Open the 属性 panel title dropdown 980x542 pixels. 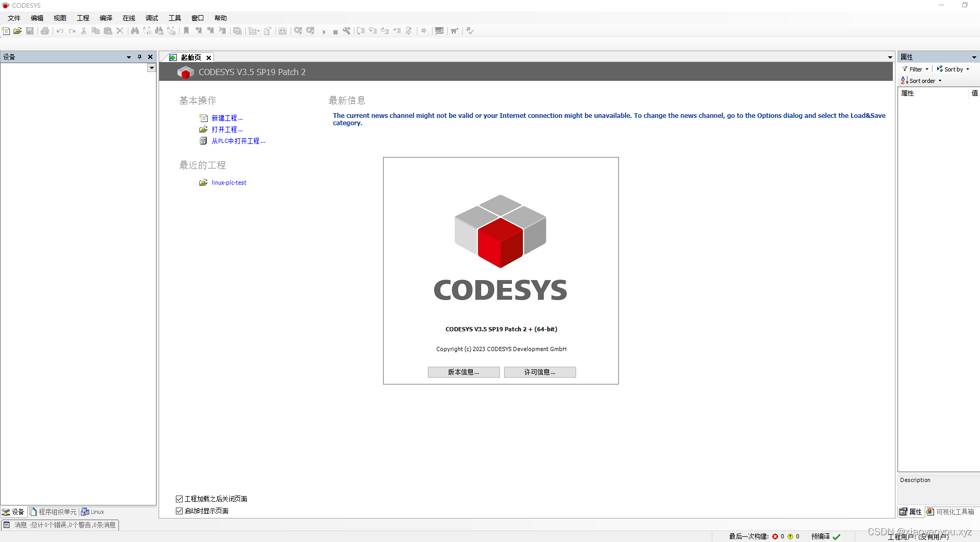click(974, 57)
